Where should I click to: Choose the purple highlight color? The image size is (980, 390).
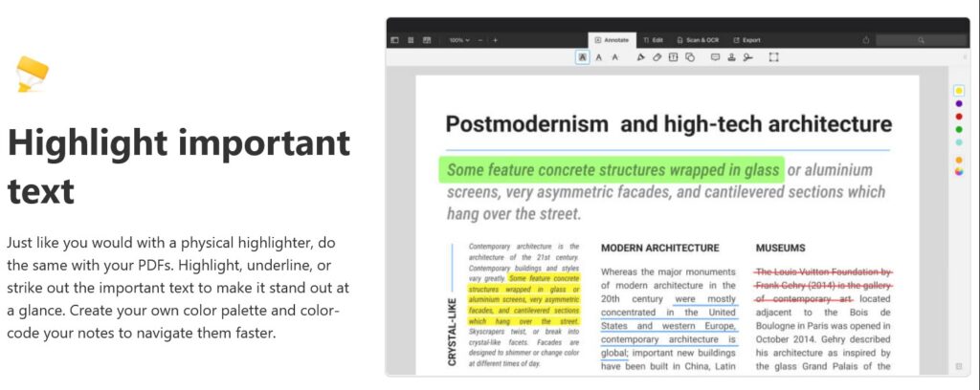tap(959, 103)
